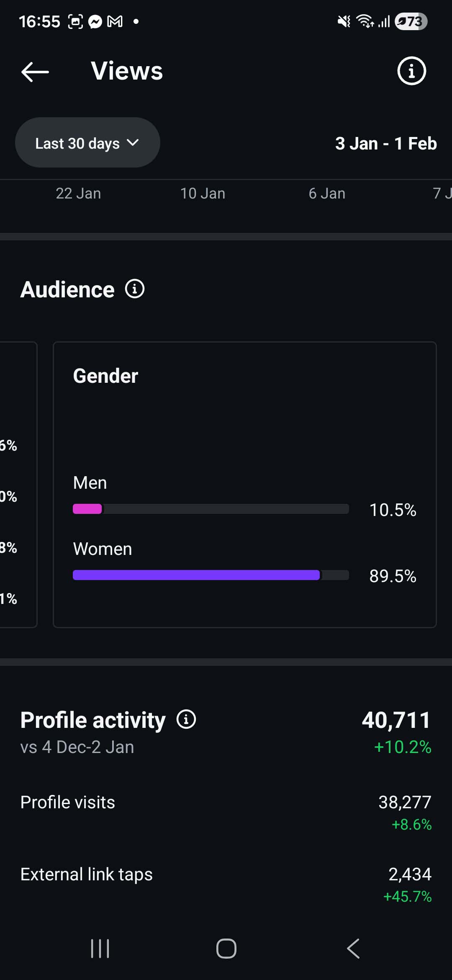Select the 10 Jan date label

(x=203, y=193)
